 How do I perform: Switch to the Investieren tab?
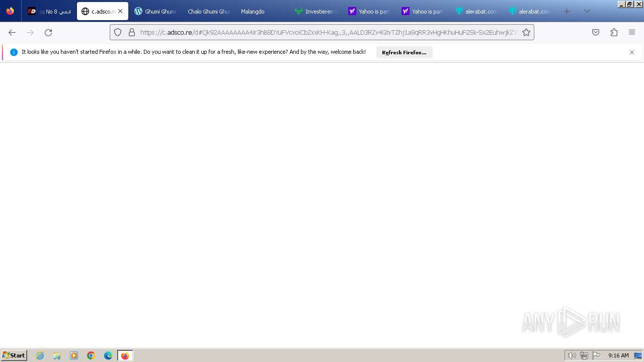tap(315, 11)
